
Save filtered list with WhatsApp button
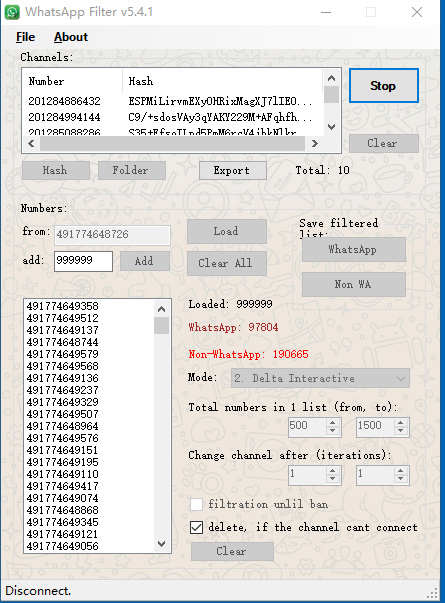[353, 249]
